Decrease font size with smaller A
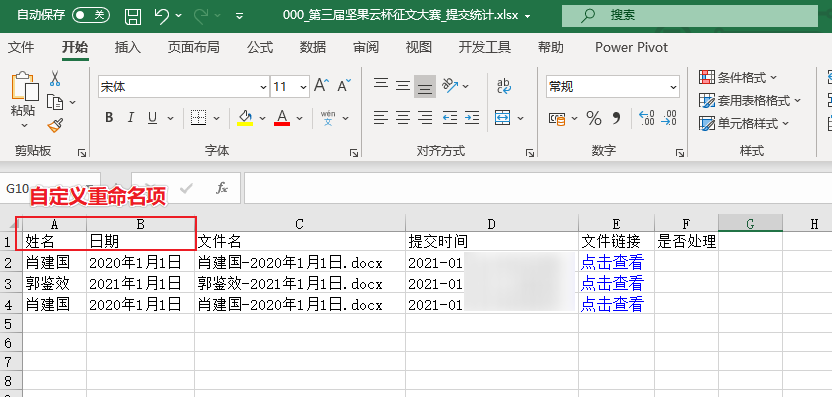 344,86
